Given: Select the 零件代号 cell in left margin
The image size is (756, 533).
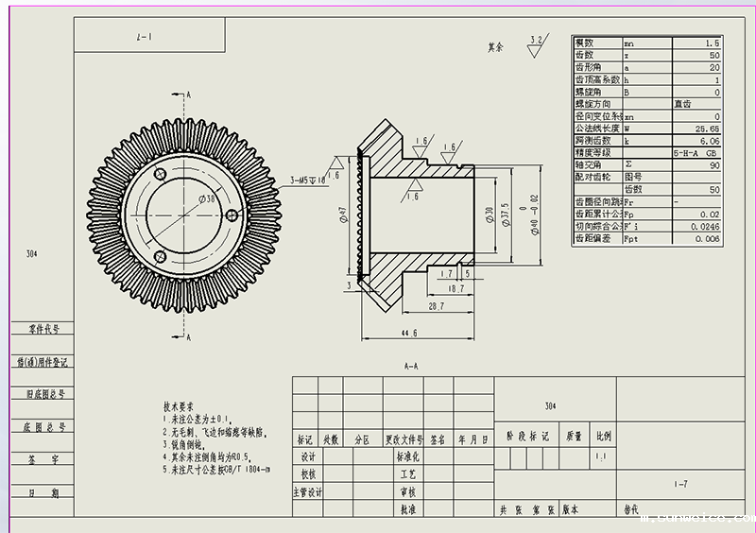Looking at the screenshot, I should pyautogui.click(x=43, y=330).
